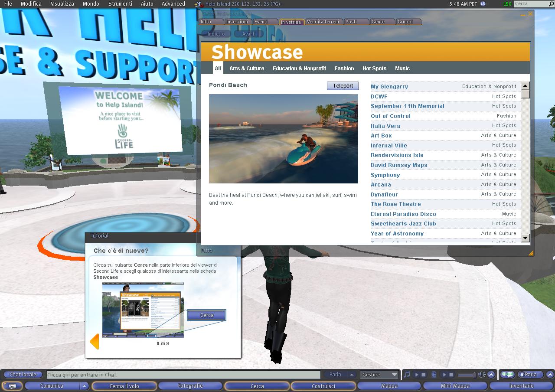
Task: Switch to the Vendita terreni tab
Action: (x=323, y=22)
